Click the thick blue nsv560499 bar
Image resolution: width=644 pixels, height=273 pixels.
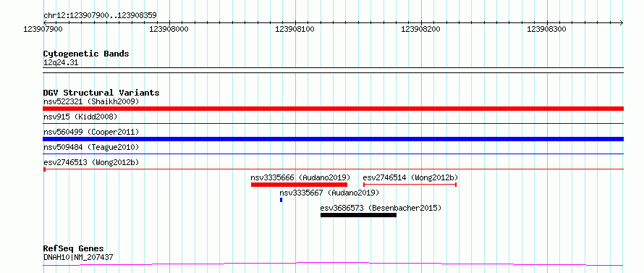pos(333,139)
